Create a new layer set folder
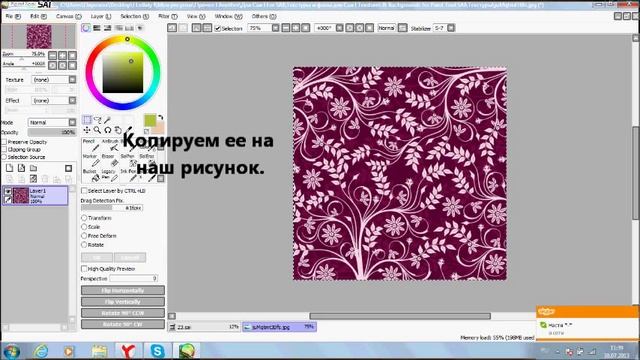 tap(33, 168)
